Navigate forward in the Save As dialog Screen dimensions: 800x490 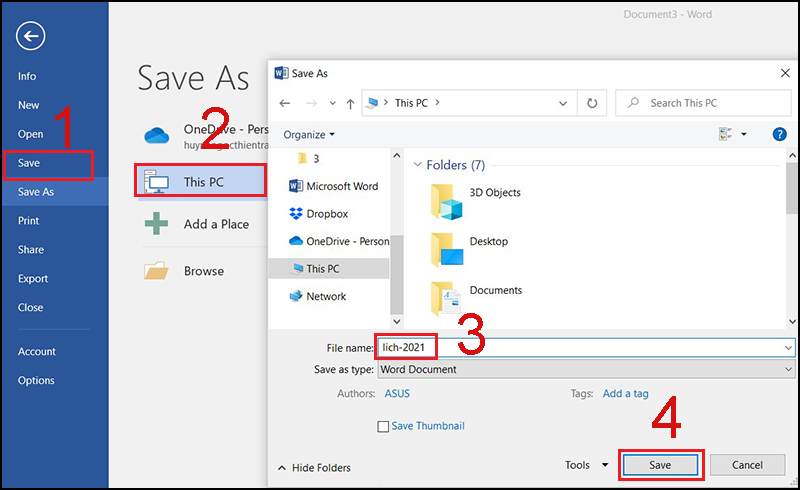click(x=311, y=104)
